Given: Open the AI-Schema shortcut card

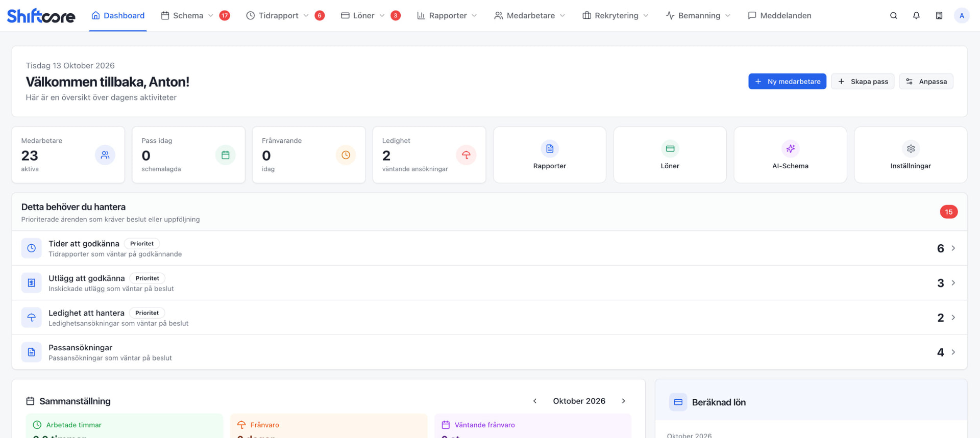Looking at the screenshot, I should (790, 155).
